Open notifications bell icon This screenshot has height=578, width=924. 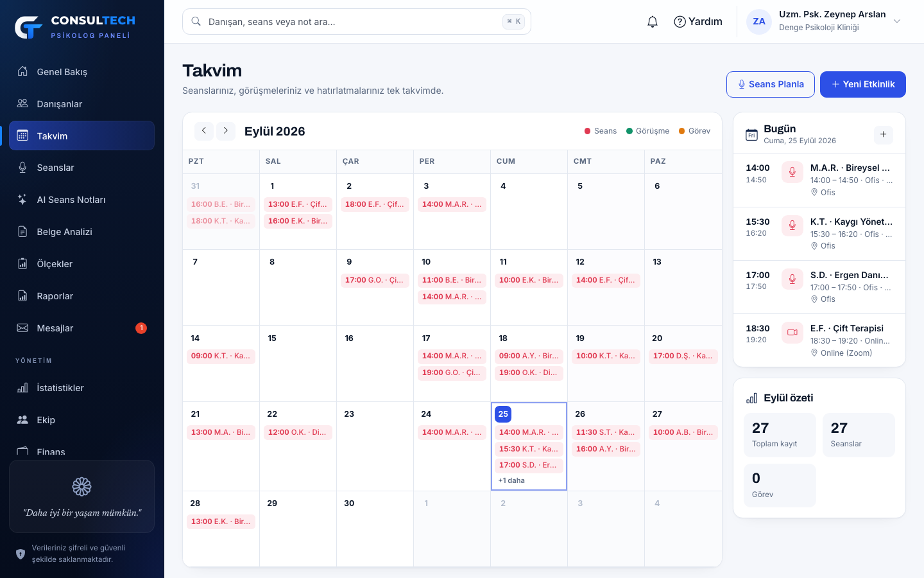click(653, 22)
